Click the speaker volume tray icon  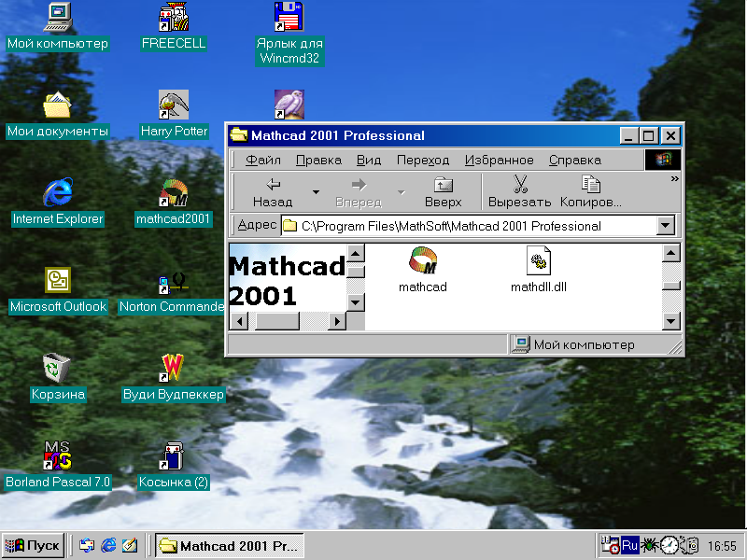(689, 545)
